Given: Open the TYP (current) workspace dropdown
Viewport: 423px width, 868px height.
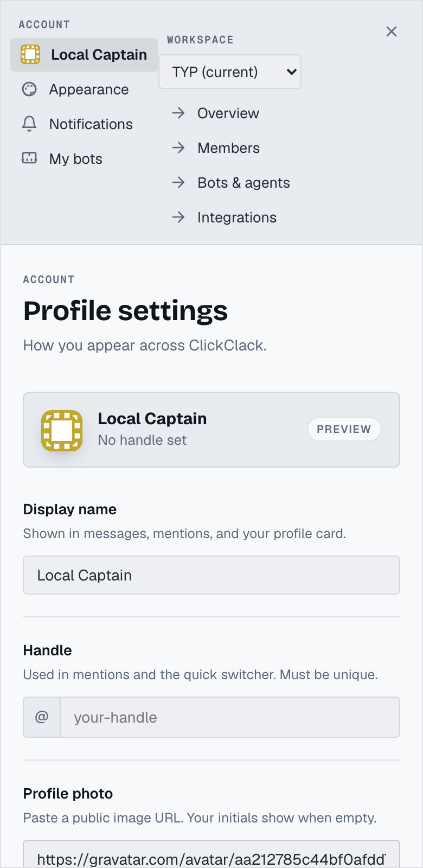Looking at the screenshot, I should coord(230,72).
